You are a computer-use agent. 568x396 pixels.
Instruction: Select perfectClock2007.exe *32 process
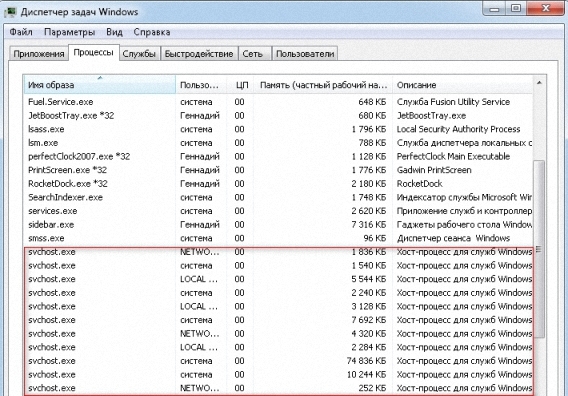278,156
